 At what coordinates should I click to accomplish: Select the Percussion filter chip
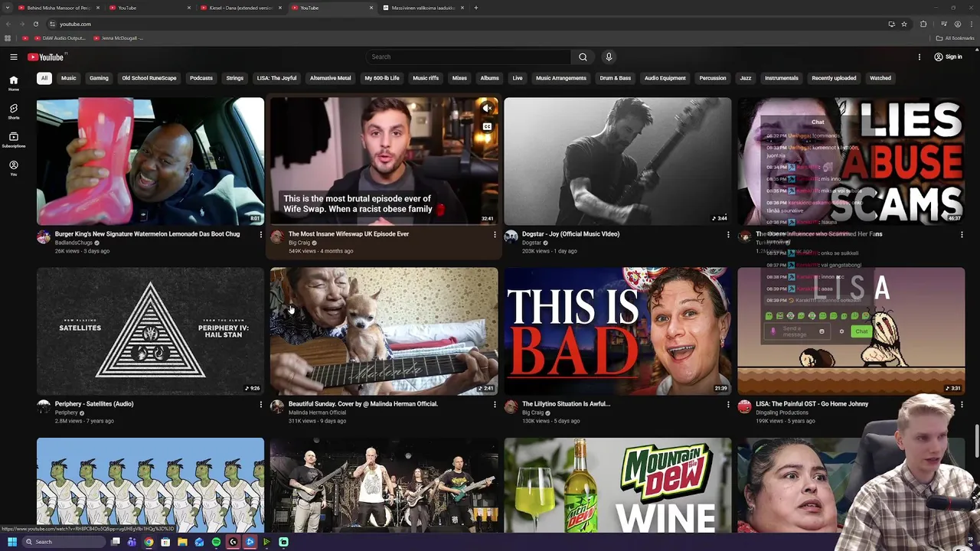pos(712,78)
